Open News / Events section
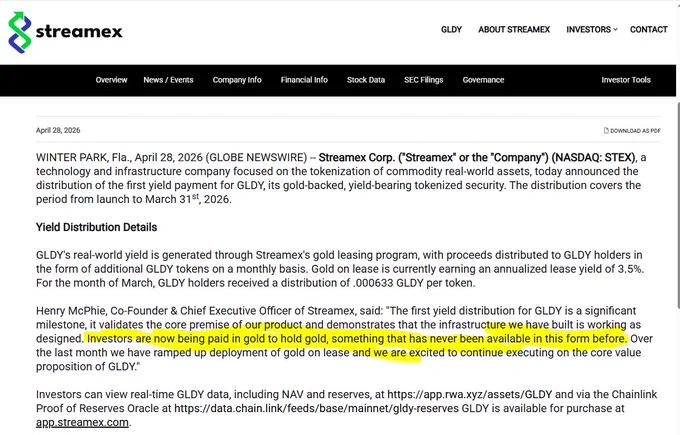 click(x=168, y=80)
